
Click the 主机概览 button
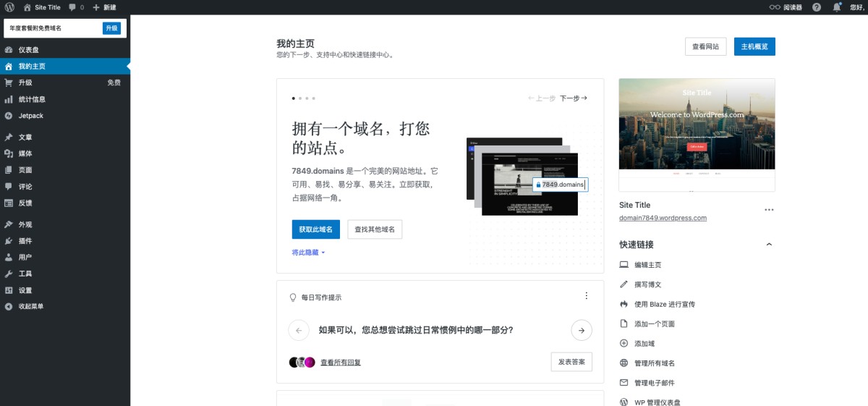point(754,46)
